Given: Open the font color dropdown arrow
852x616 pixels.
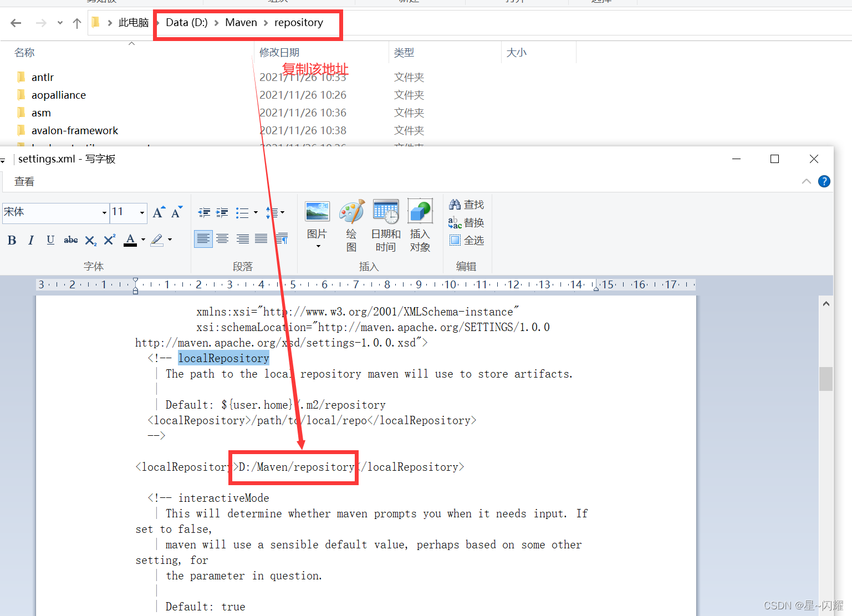Looking at the screenshot, I should click(143, 240).
